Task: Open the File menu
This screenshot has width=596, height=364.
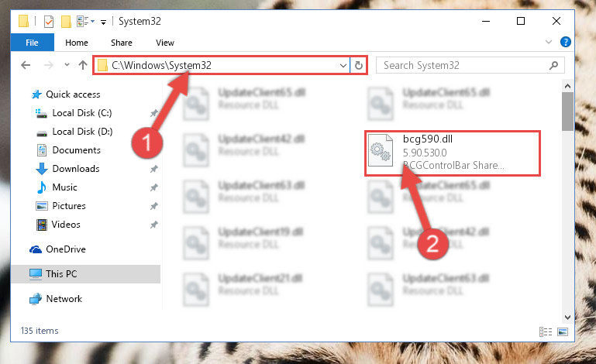Action: coord(33,43)
